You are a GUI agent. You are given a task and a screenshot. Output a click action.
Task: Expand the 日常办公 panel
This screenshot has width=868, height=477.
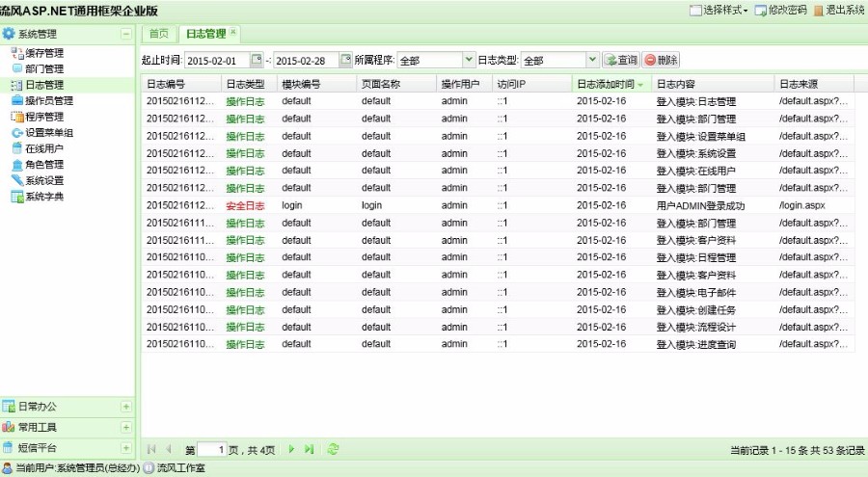tap(125, 407)
